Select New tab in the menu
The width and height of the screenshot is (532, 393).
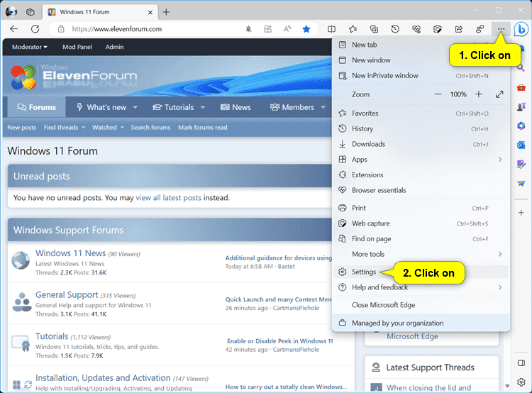coord(421,45)
